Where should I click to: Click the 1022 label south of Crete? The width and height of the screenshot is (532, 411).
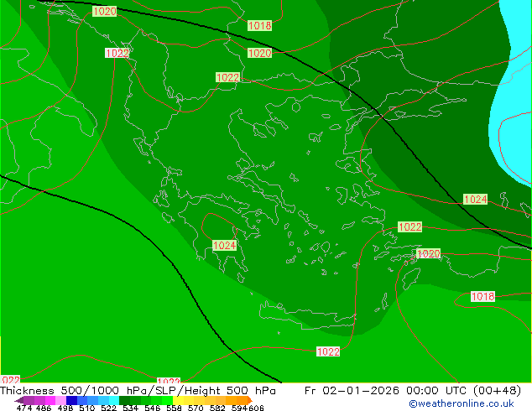tap(328, 351)
